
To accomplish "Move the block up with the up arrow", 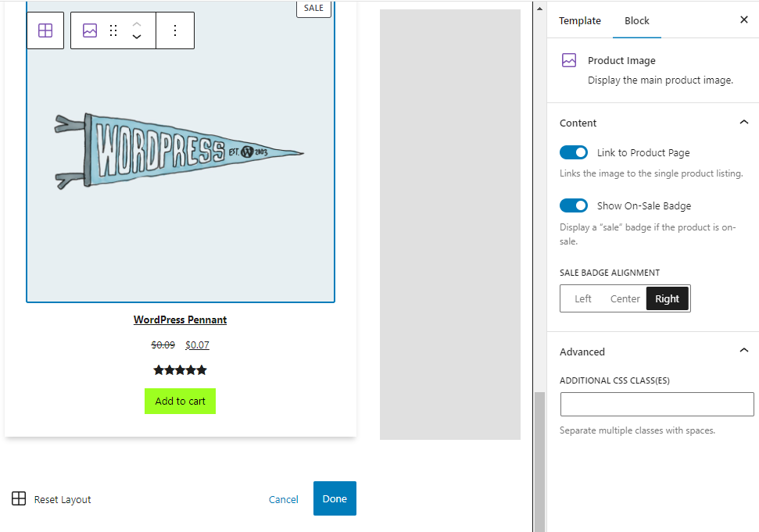I will tap(136, 24).
